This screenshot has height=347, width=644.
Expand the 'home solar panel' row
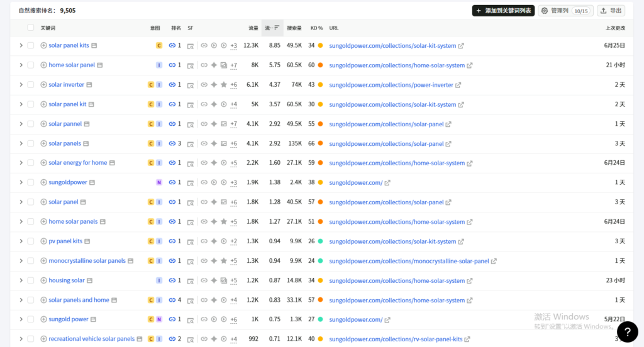(x=21, y=65)
